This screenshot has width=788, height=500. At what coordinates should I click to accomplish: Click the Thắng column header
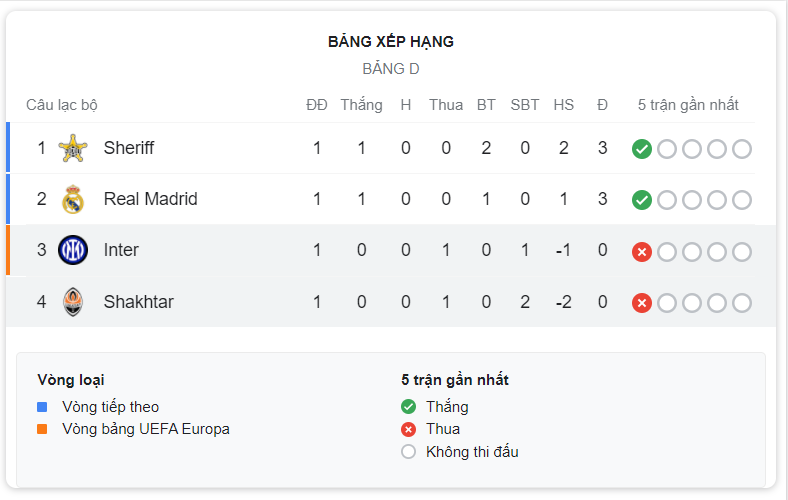(x=361, y=105)
